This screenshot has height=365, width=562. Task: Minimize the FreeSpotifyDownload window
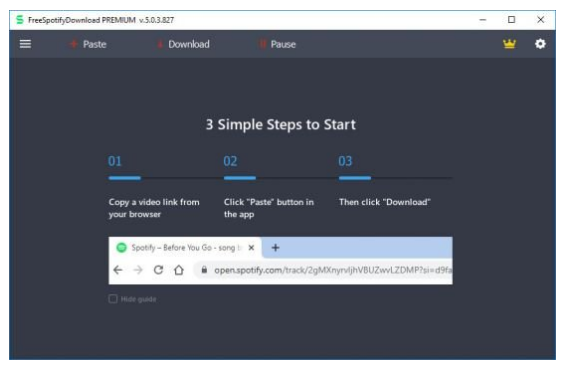pos(483,20)
